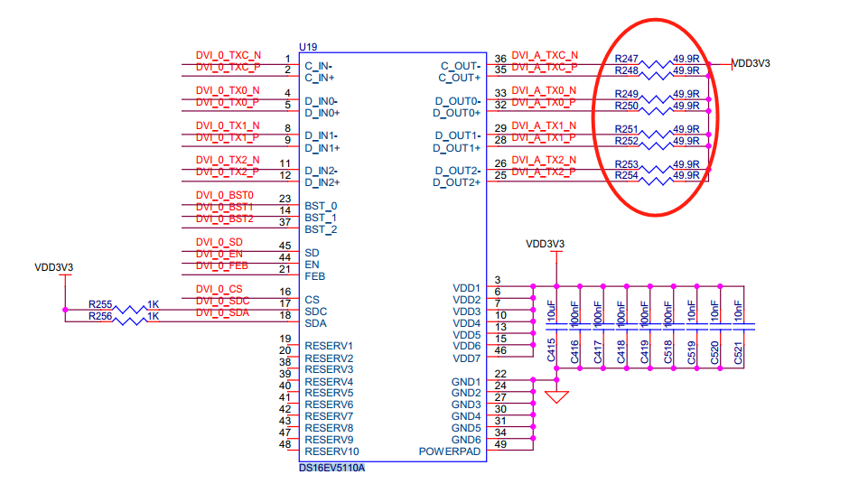Click the D_IN2- pin name
This screenshot has width=868, height=493.
(321, 171)
